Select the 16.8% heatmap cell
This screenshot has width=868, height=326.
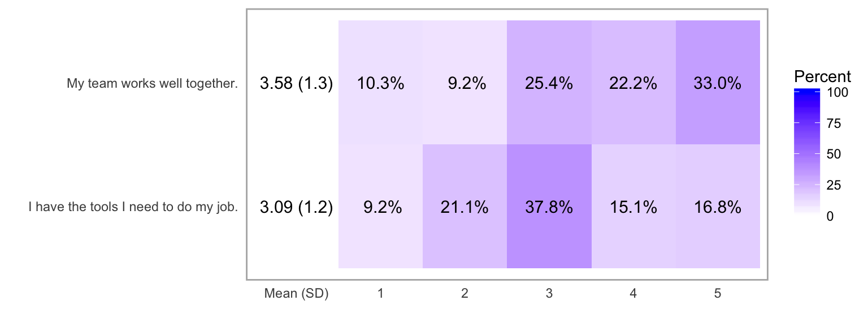(718, 207)
